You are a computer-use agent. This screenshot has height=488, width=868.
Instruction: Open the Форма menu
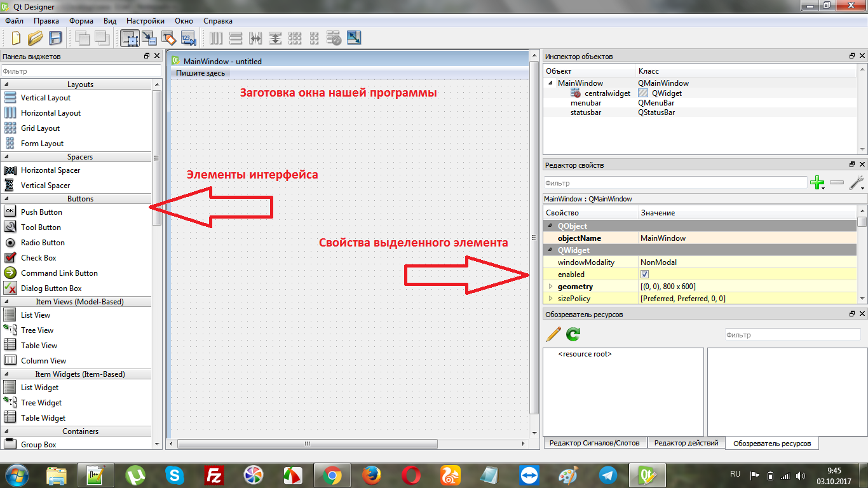[x=81, y=21]
